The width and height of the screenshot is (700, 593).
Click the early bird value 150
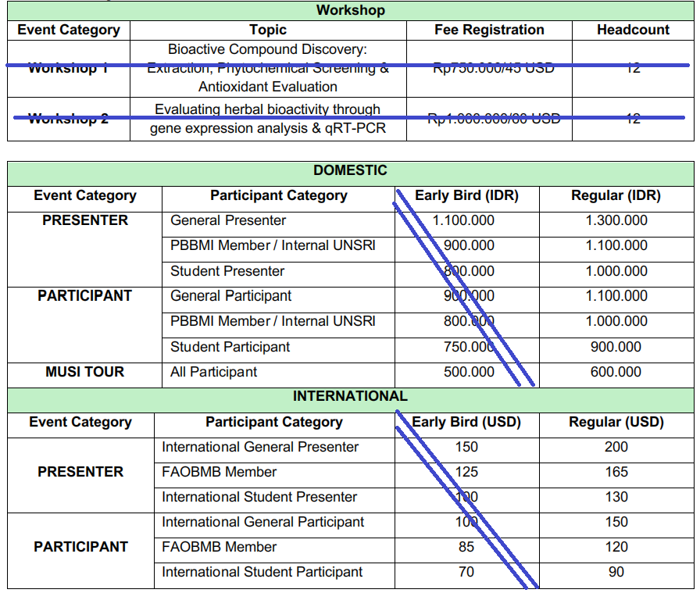pos(466,447)
